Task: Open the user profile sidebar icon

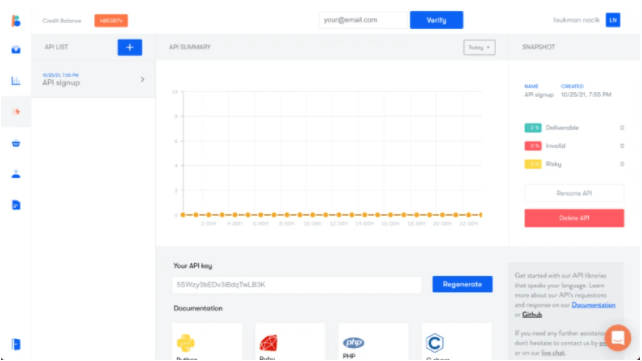Action: 16,174
